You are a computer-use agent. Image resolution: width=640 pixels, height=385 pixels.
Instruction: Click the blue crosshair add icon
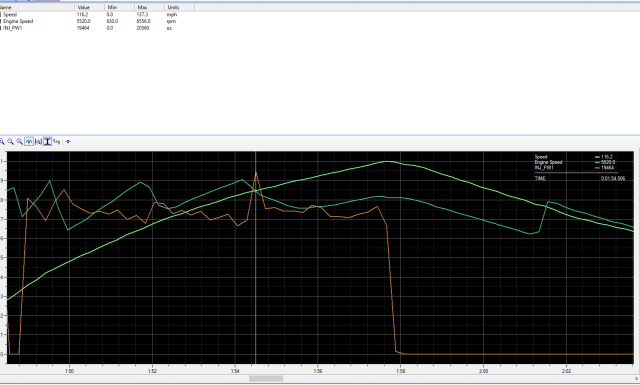pyautogui.click(x=68, y=142)
